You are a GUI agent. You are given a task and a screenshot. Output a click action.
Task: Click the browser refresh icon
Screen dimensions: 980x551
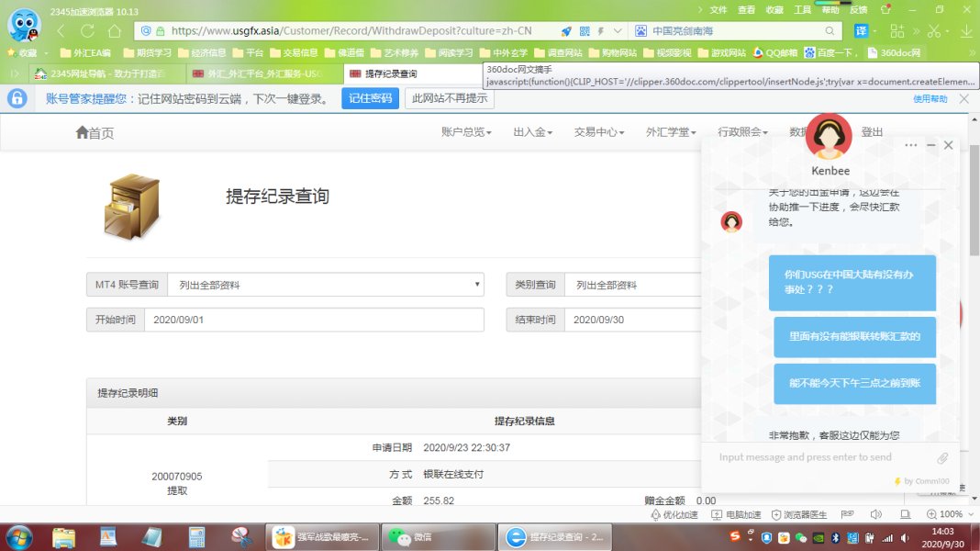click(88, 30)
